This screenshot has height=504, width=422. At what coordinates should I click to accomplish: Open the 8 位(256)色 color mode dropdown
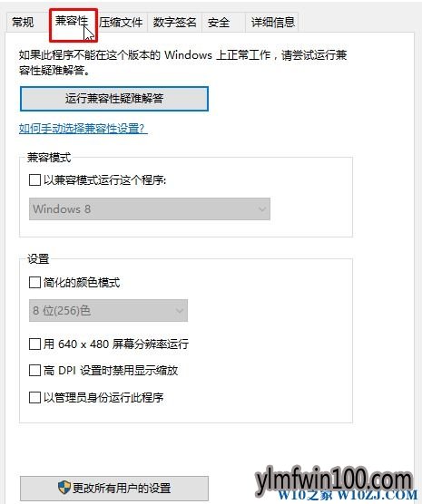point(109,311)
